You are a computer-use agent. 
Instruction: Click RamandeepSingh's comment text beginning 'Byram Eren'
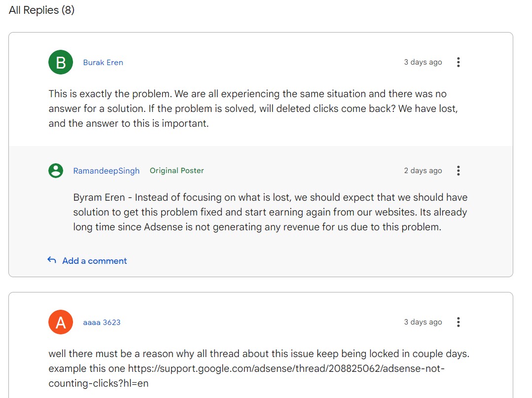(x=270, y=212)
